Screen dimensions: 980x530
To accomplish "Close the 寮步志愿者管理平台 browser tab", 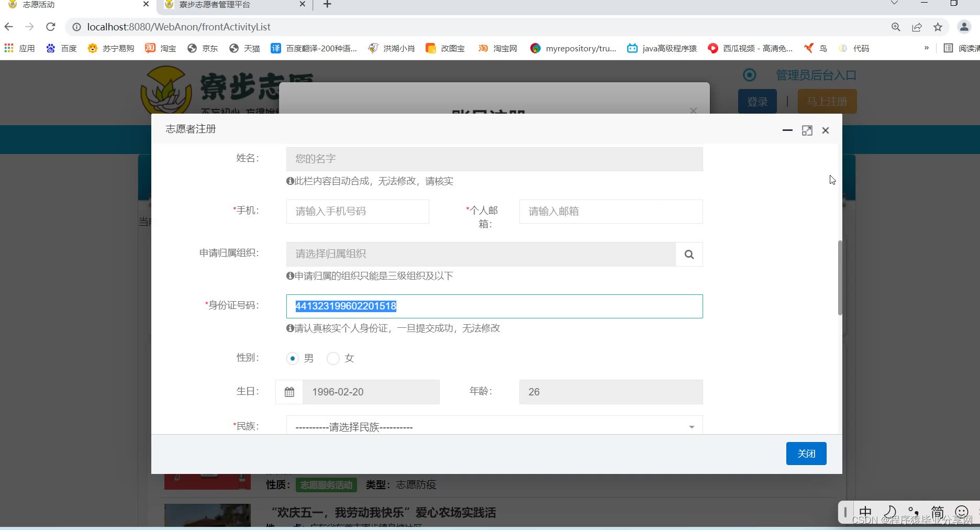I will [x=302, y=4].
